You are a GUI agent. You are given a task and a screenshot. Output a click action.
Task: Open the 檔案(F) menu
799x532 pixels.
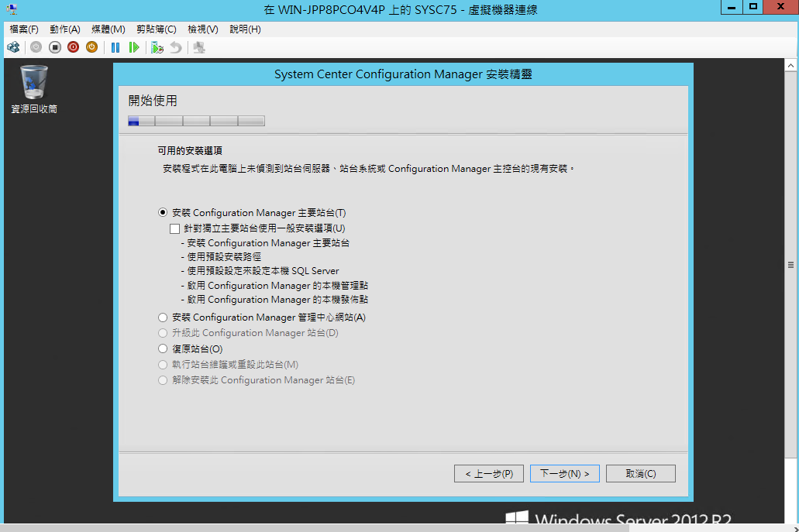click(24, 29)
